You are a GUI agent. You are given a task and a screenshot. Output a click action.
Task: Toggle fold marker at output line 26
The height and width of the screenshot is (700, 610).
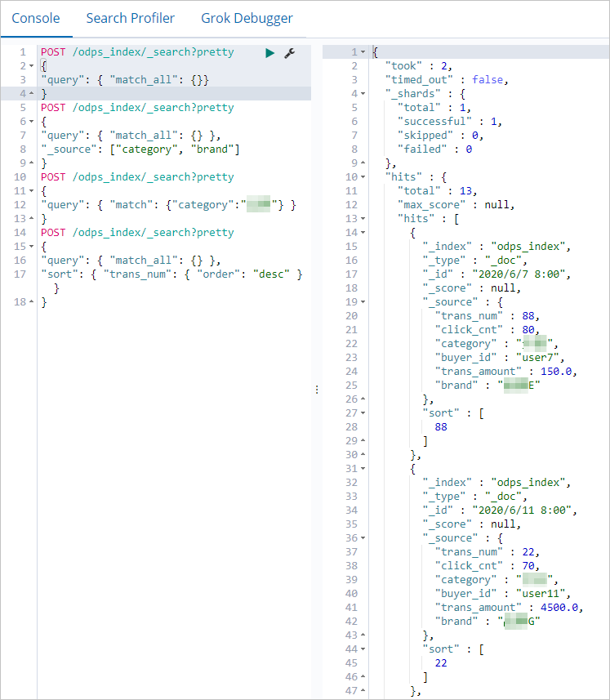363,399
